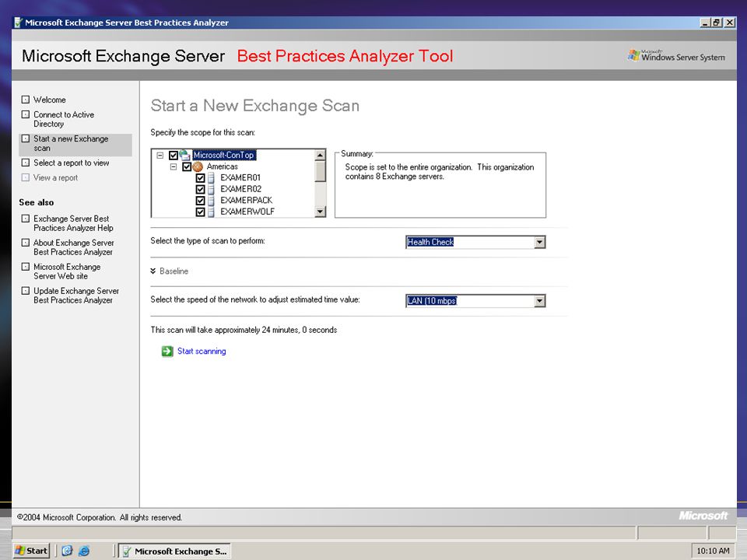The image size is (747, 560).
Task: Uncheck the EXAMERPACK server checkbox
Action: [201, 201]
